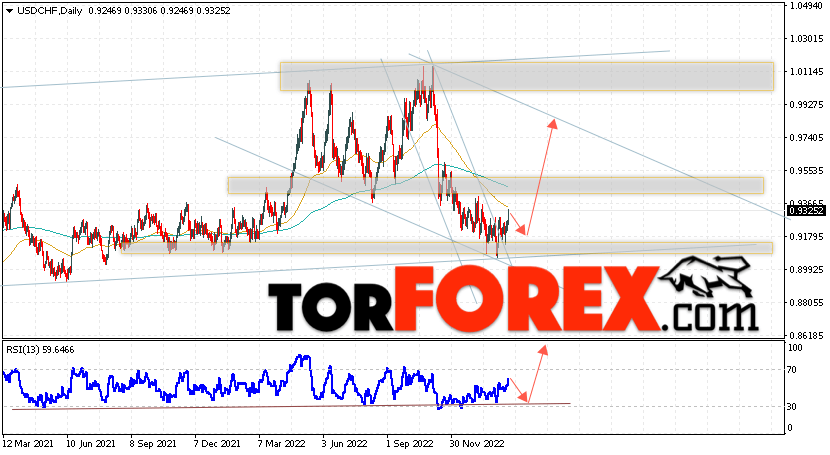Viewport: 830px width, 455px height.
Task: Click the RSI scale value 100
Action: pyautogui.click(x=796, y=348)
